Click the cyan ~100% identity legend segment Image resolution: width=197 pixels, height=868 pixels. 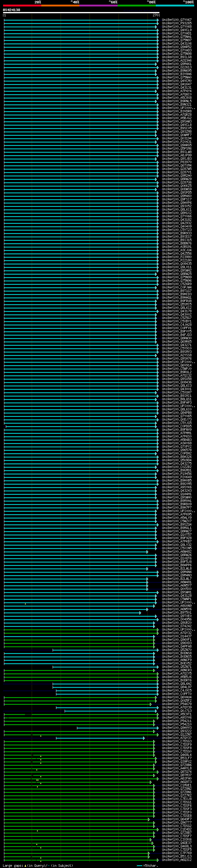coord(175,6)
